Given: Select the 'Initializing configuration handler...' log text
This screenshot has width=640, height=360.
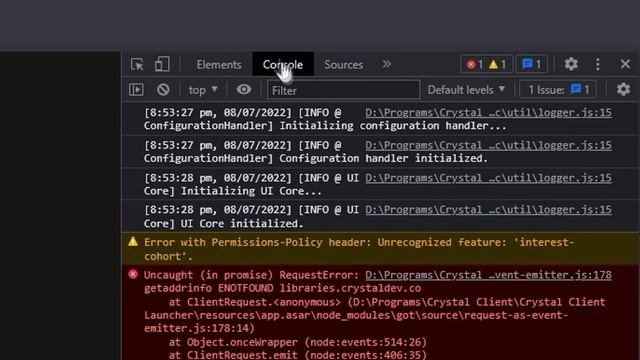Looking at the screenshot, I should [x=393, y=126].
